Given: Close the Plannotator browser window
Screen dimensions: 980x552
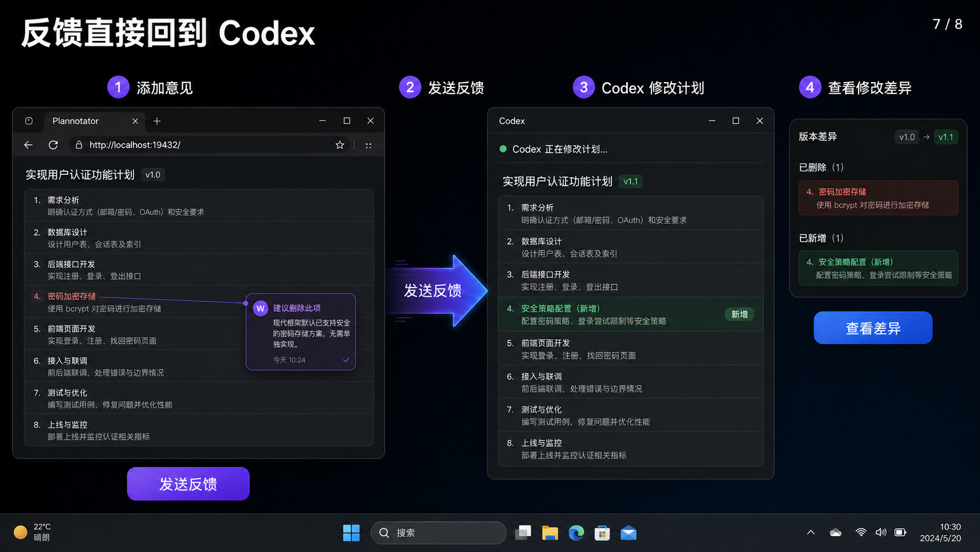Looking at the screenshot, I should tap(370, 121).
